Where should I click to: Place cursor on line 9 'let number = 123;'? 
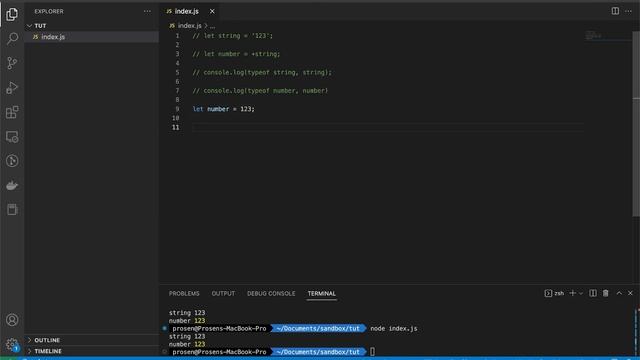pos(223,109)
